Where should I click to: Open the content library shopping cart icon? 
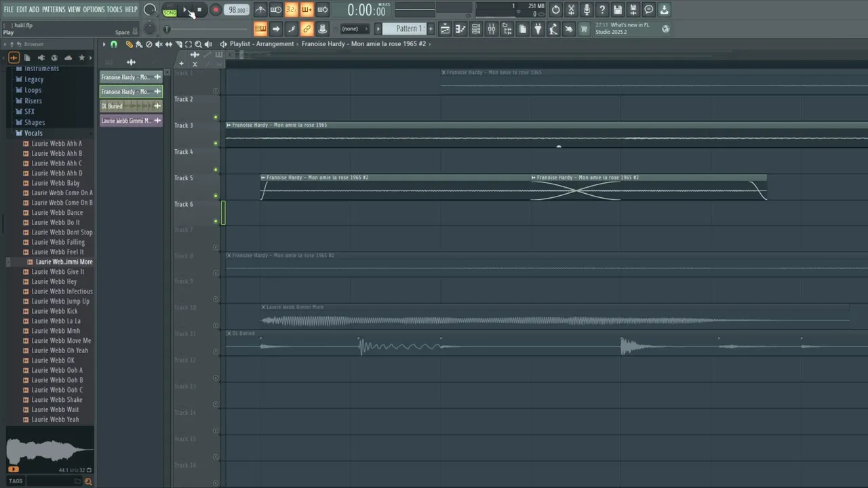coord(584,28)
